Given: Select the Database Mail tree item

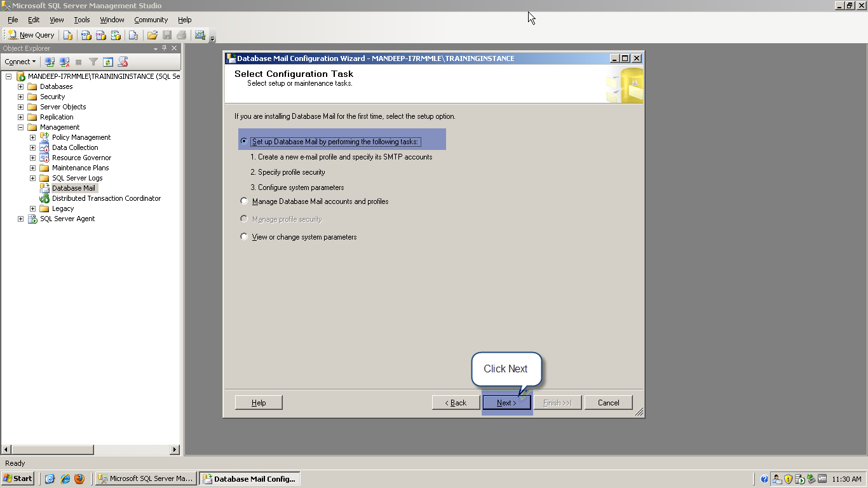Looking at the screenshot, I should point(74,188).
